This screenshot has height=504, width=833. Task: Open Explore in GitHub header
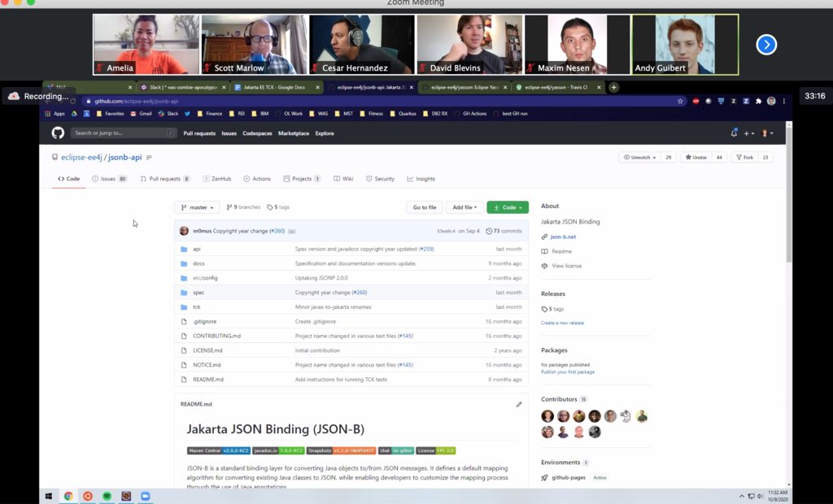pyautogui.click(x=325, y=133)
